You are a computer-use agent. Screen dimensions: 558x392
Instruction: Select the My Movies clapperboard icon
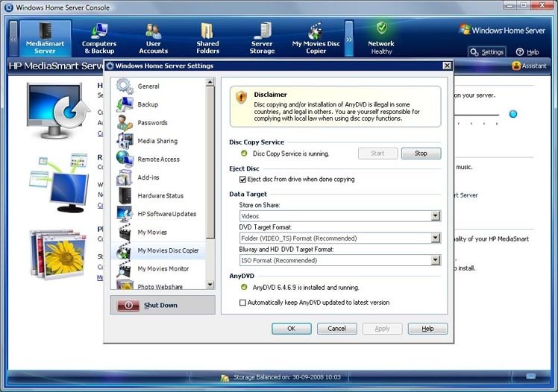125,232
